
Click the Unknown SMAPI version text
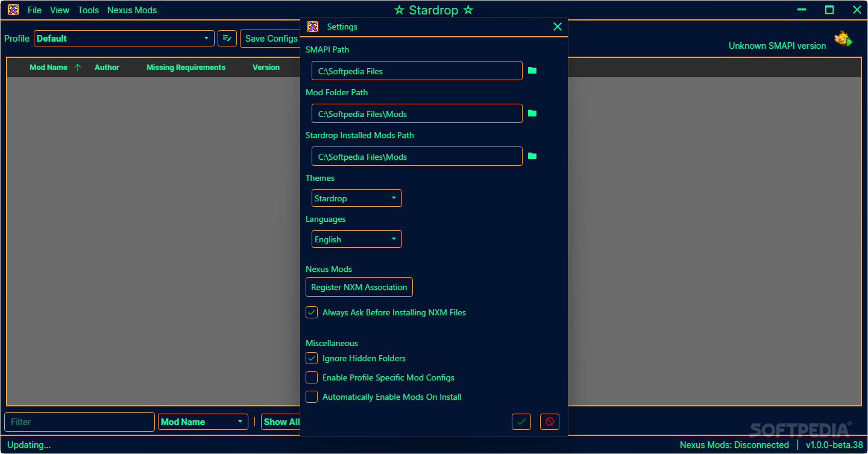tap(777, 45)
